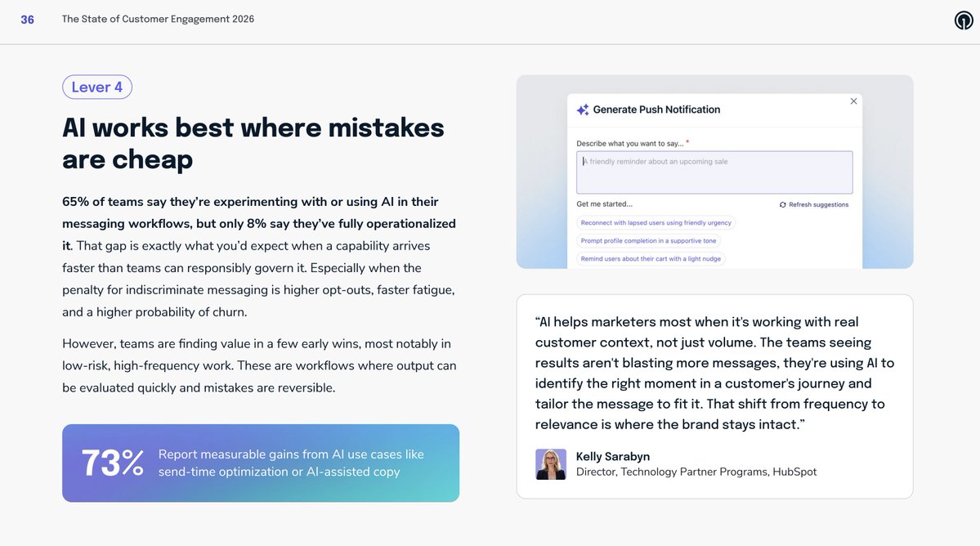Select 'Prompt profile completion in a supportive tone' suggestion
The image size is (980, 546).
[648, 241]
